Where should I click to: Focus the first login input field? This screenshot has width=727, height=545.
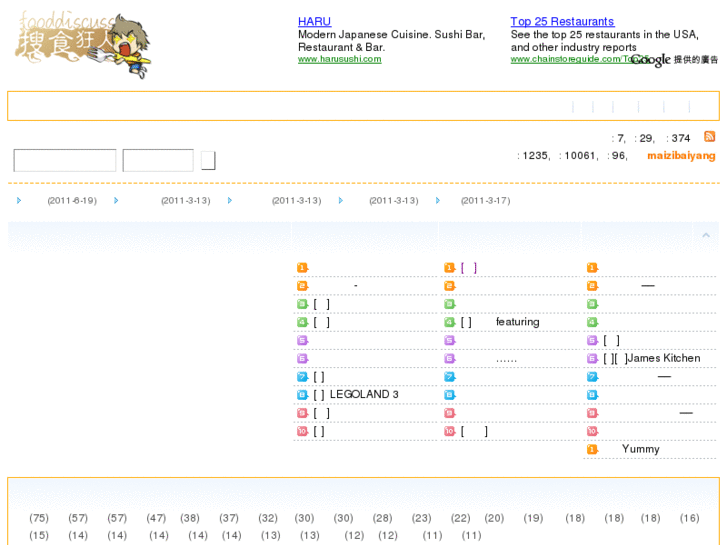pos(65,160)
